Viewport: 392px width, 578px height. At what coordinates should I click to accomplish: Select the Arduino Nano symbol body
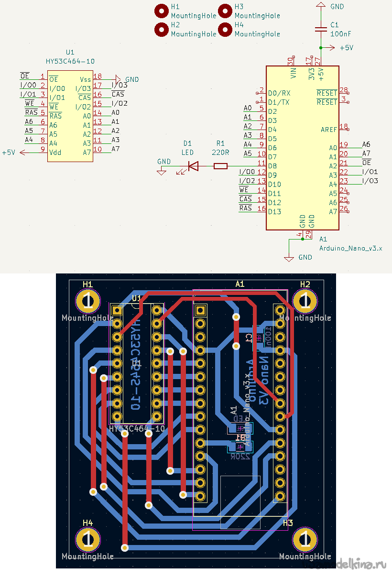click(x=302, y=148)
